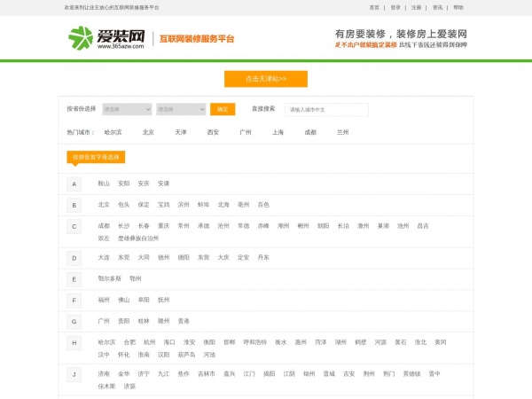
Task: Select the letter C index box
Action: 74,226
